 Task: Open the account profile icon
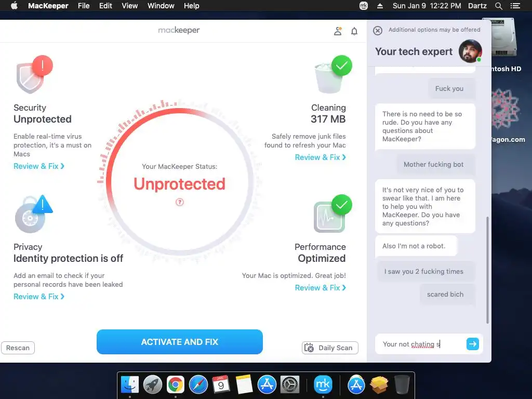tap(338, 31)
